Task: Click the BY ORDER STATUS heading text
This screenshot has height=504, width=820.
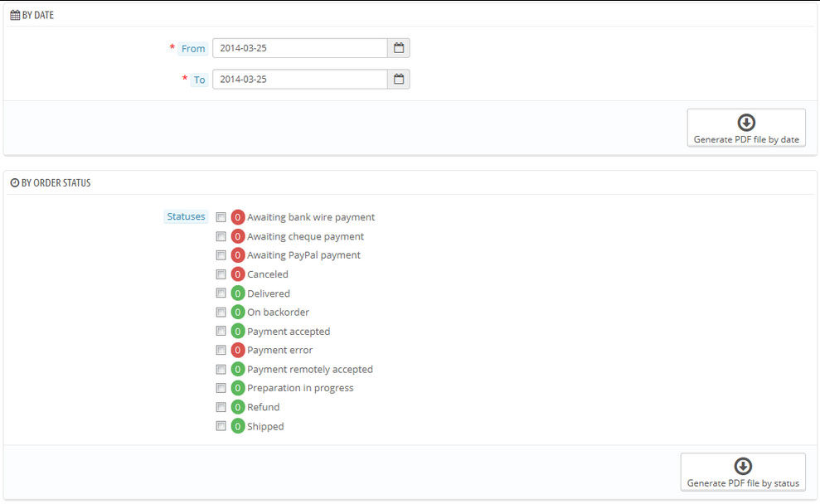Action: pos(56,183)
